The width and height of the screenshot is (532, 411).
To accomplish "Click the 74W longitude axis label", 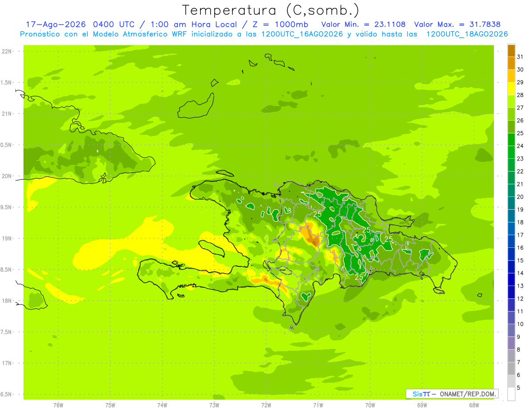I will [x=162, y=405].
